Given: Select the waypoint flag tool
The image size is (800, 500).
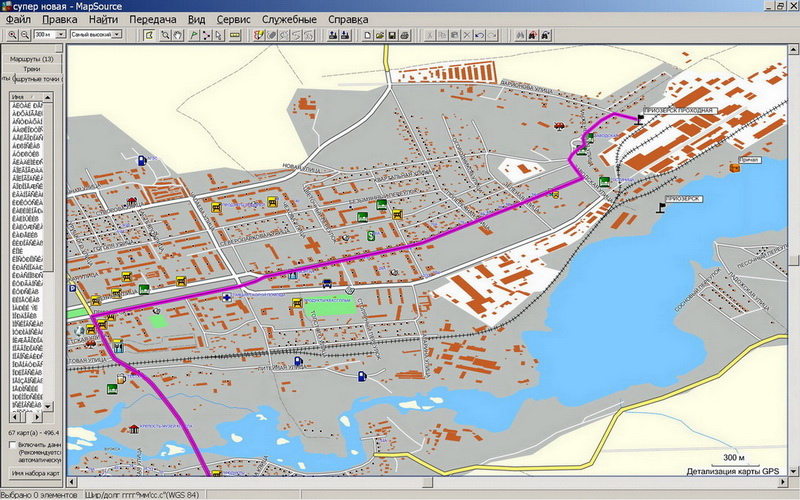Looking at the screenshot, I should [x=194, y=35].
